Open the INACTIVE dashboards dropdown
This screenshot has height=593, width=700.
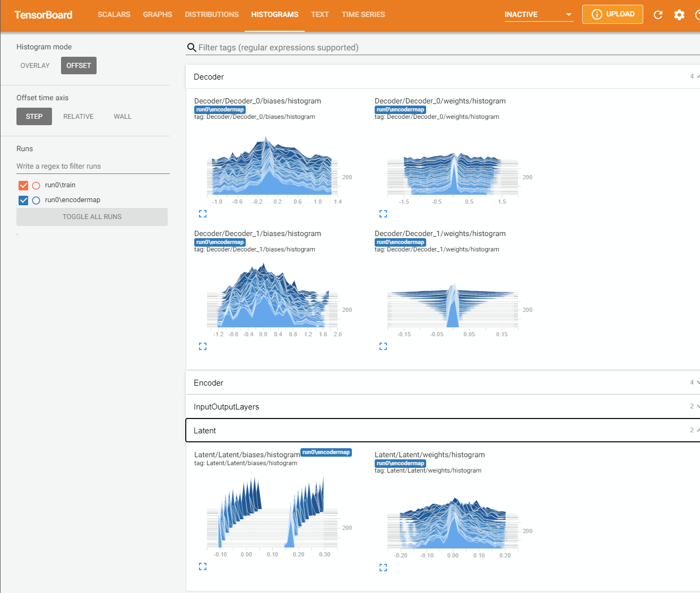click(539, 15)
